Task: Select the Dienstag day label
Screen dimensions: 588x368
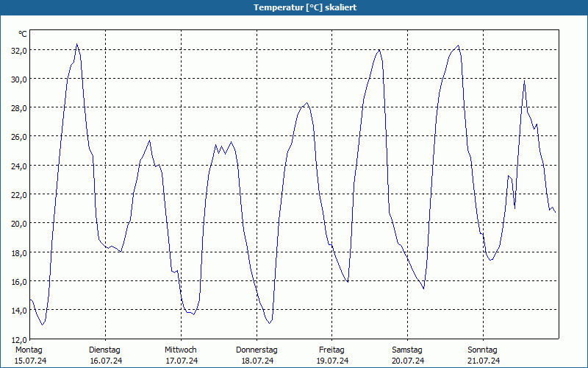Action: tap(104, 350)
